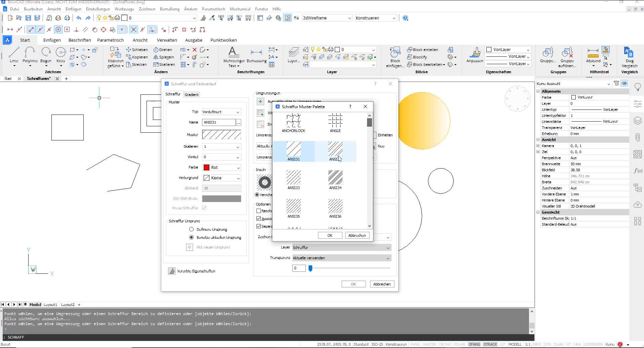Screen dimensions: 644x348
Task: Click the Spiegeln mirror tool
Action: tap(164, 57)
